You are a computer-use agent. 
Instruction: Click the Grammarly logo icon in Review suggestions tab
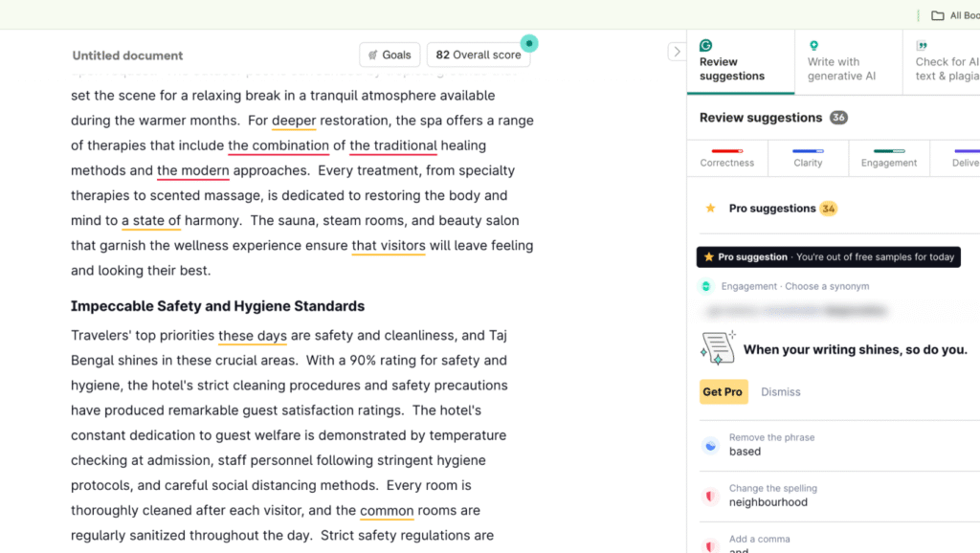pos(706,45)
